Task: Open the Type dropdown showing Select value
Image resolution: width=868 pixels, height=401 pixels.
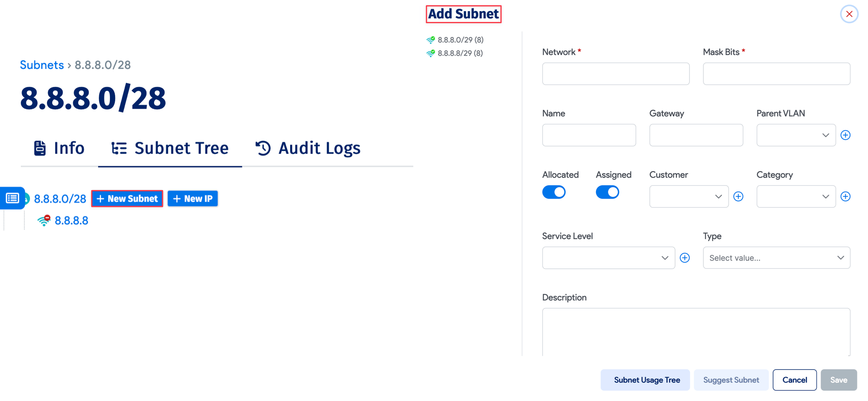Action: click(x=776, y=258)
